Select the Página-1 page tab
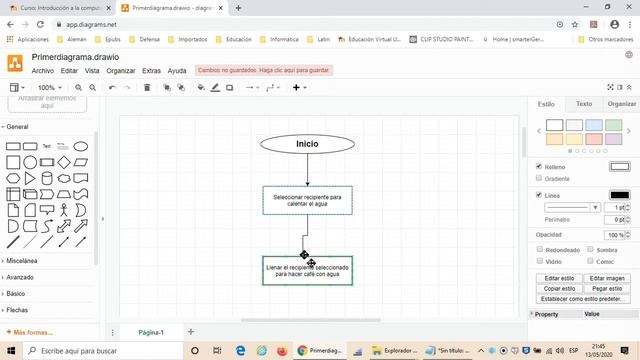 (x=151, y=333)
